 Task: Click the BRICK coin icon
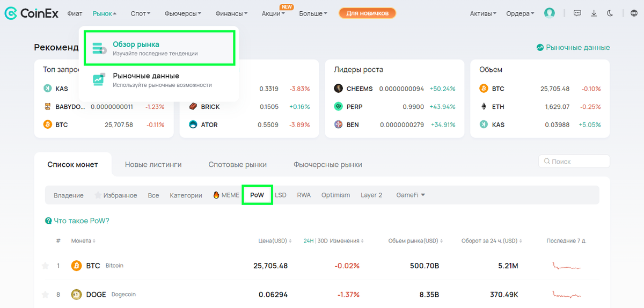click(193, 107)
